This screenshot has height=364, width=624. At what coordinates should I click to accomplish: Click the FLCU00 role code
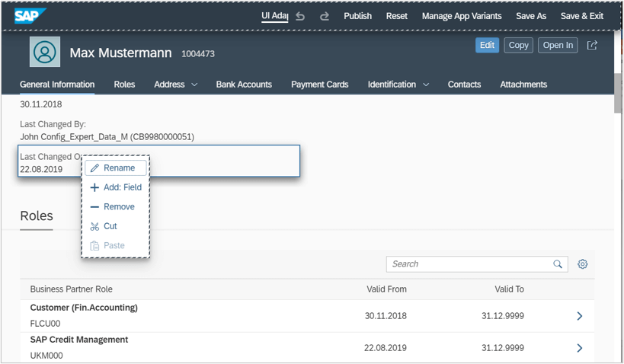(46, 324)
